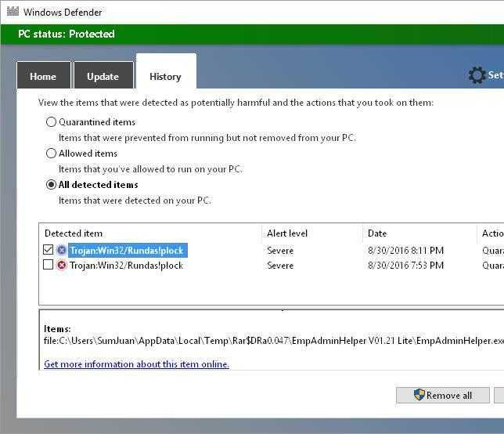Image resolution: width=504 pixels, height=434 pixels.
Task: Click the shield icon on Remove all
Action: (419, 394)
